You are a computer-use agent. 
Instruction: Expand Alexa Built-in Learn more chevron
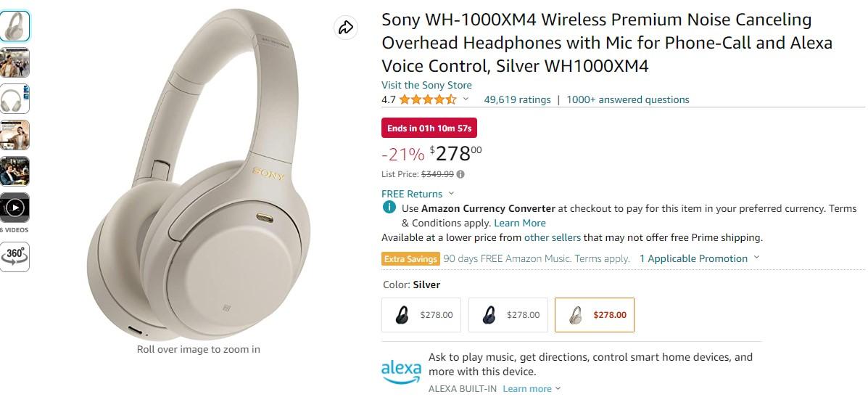558,389
